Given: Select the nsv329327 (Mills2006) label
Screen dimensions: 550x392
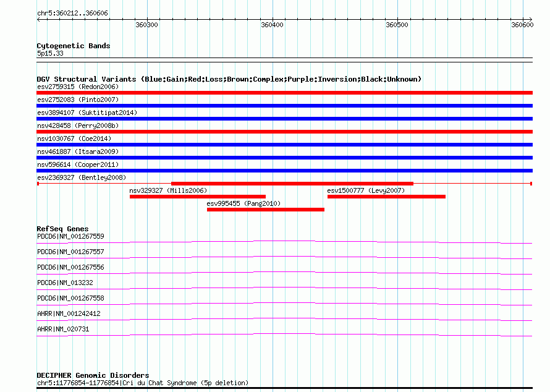Looking at the screenshot, I should [x=168, y=190].
